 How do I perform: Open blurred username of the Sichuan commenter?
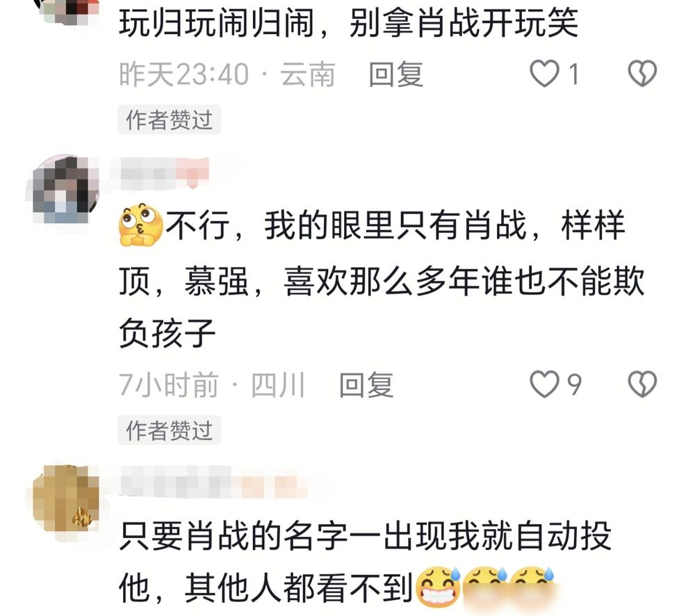pos(164,173)
